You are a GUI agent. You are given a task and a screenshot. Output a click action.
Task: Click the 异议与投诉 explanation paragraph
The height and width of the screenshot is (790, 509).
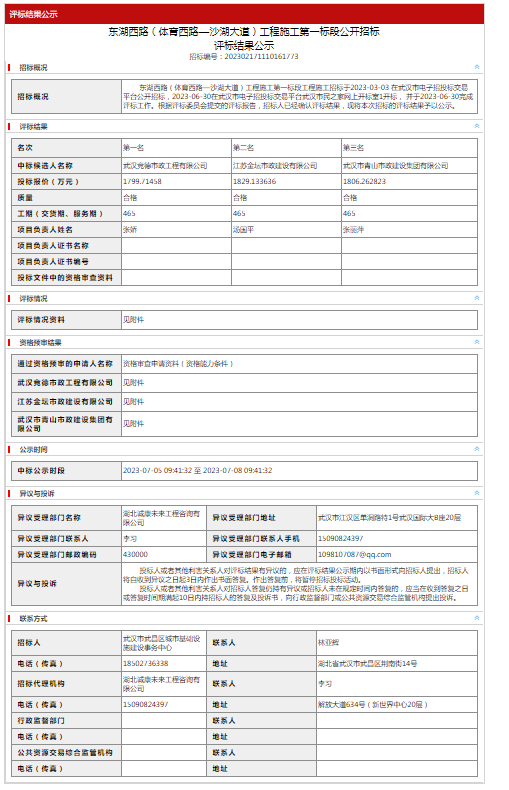(296, 584)
